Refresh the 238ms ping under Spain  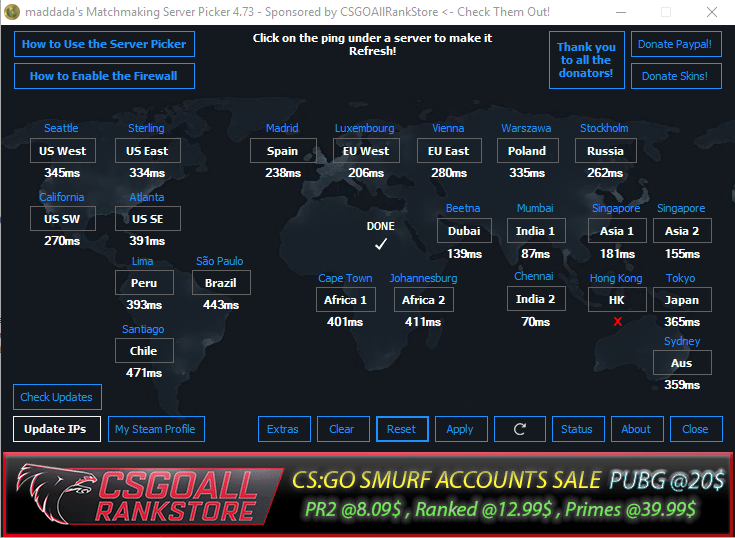coord(283,173)
